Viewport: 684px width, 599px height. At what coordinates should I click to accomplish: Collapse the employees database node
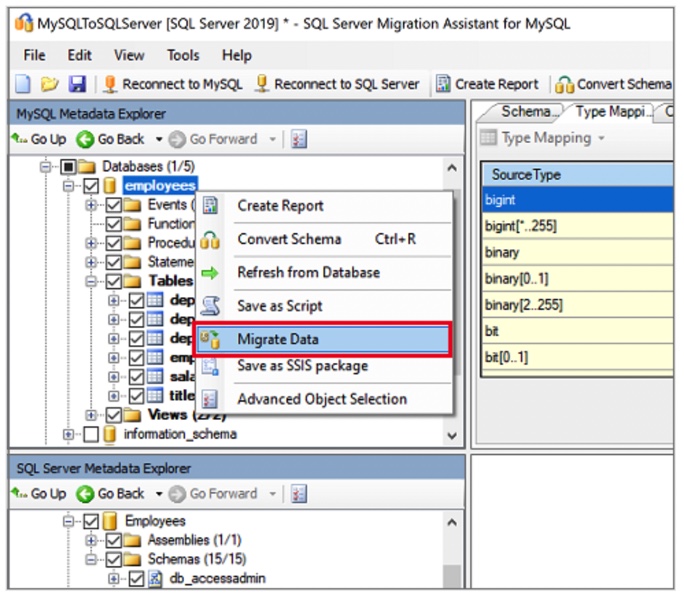pos(68,186)
